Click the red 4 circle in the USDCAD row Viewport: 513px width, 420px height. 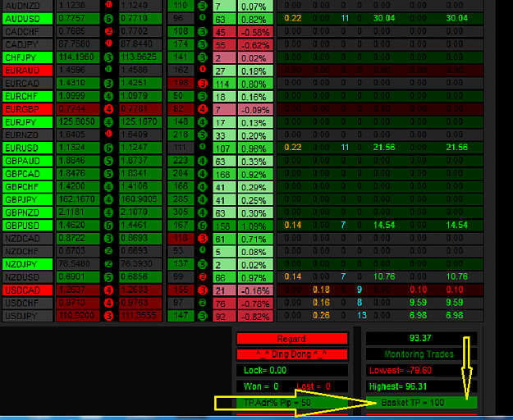coord(108,290)
